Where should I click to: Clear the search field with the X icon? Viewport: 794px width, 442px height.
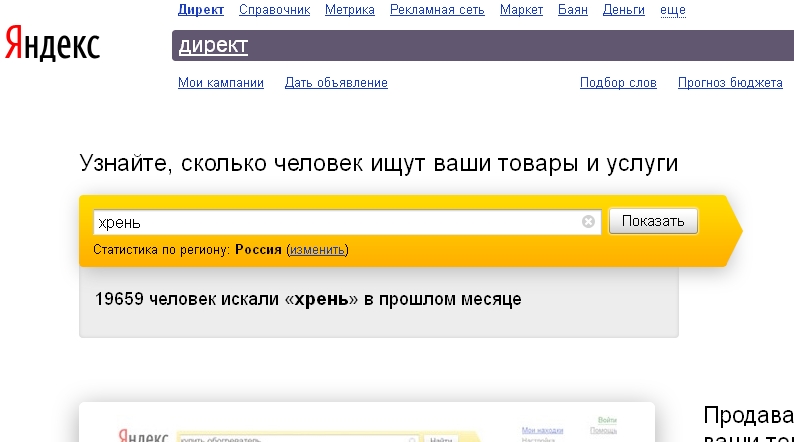tap(588, 222)
